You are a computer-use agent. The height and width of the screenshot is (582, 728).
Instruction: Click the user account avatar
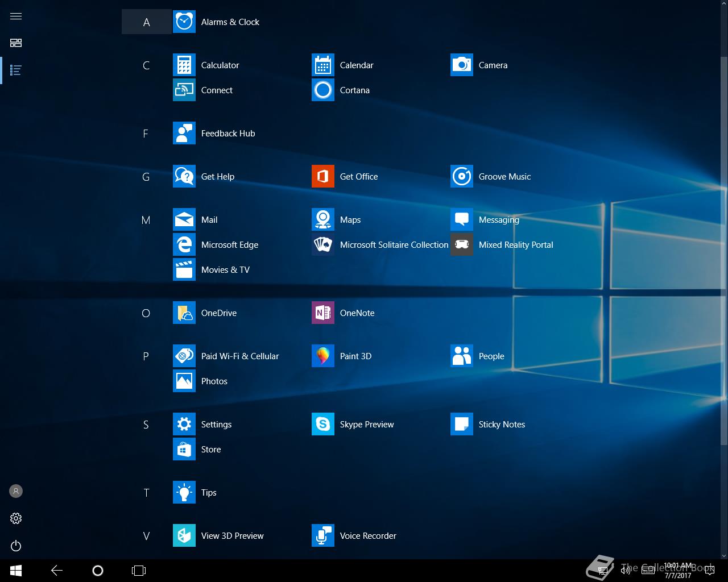pos(16,491)
